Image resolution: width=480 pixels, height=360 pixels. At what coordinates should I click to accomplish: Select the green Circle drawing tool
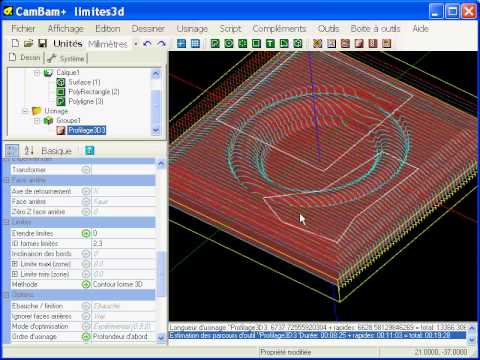tap(229, 43)
